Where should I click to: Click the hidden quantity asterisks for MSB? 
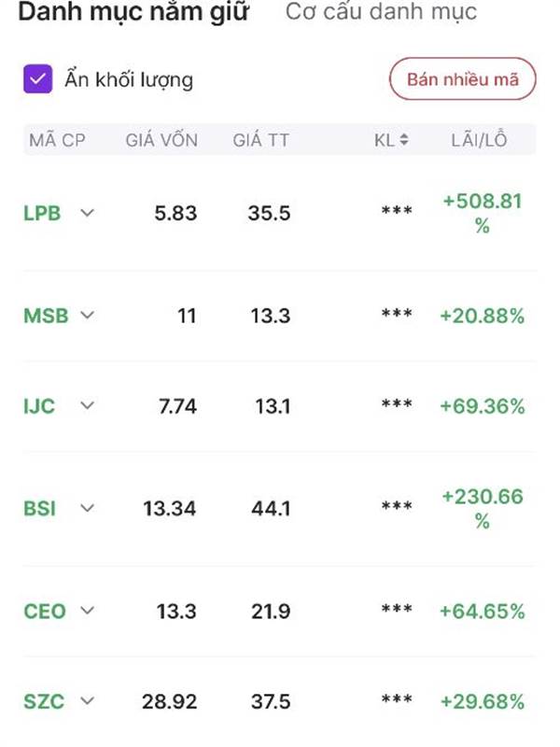[397, 314]
